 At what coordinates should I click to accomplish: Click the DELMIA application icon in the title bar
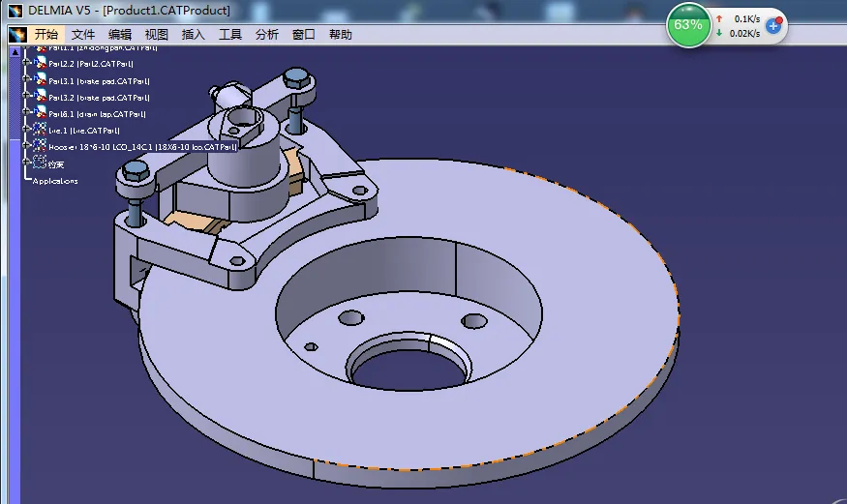(13, 11)
